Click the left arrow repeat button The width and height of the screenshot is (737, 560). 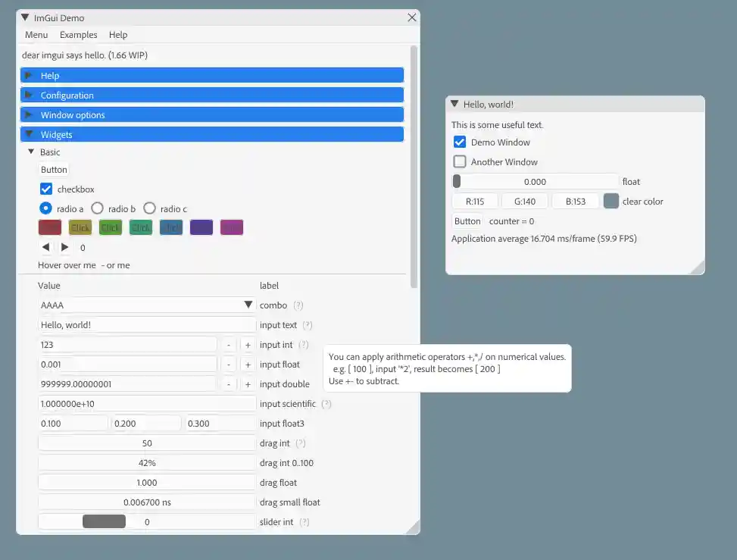point(45,247)
